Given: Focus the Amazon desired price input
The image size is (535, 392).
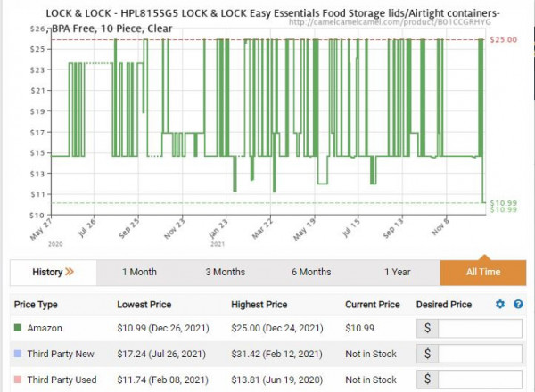Looking at the screenshot, I should tap(480, 328).
